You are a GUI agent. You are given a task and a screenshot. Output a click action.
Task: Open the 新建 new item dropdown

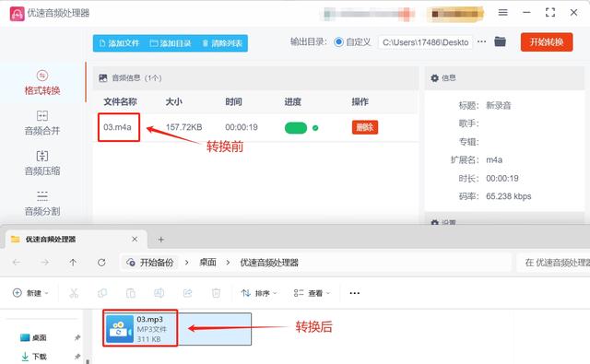(x=30, y=293)
